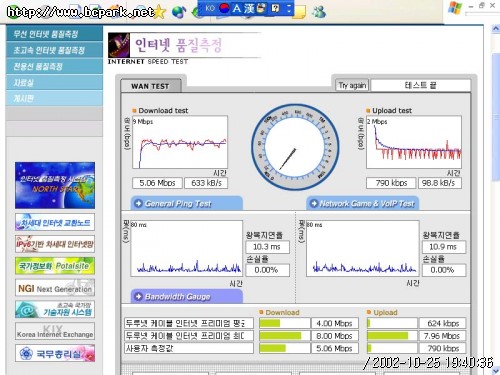Click the A character mode icon
The height and width of the screenshot is (375, 500).
coord(237,8)
